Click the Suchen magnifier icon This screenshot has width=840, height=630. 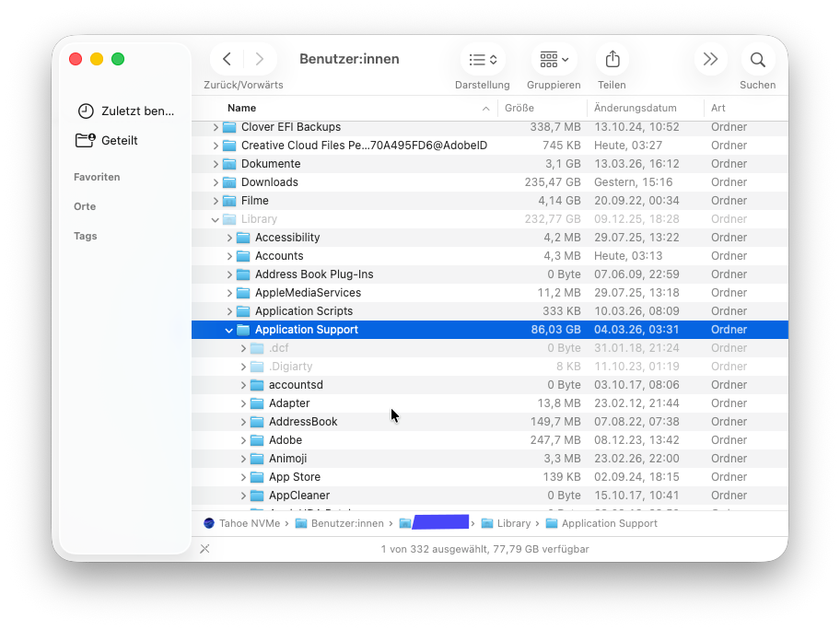(x=757, y=59)
